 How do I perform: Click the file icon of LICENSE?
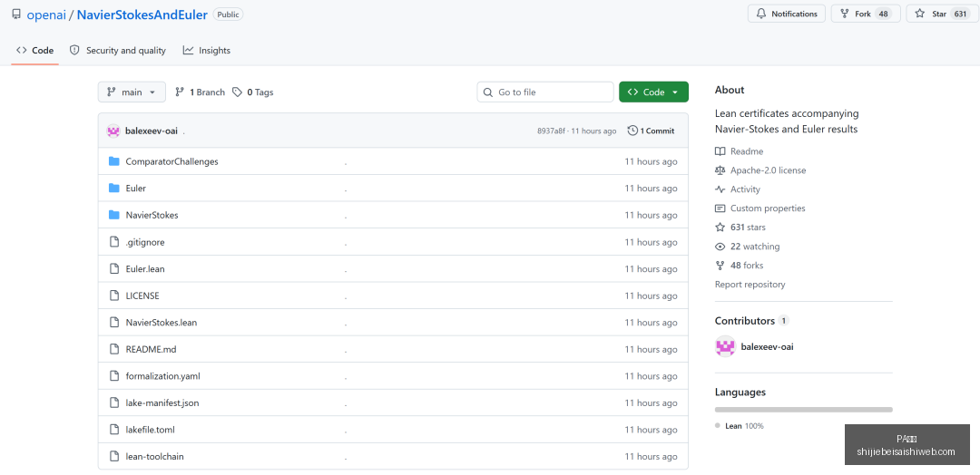click(113, 296)
